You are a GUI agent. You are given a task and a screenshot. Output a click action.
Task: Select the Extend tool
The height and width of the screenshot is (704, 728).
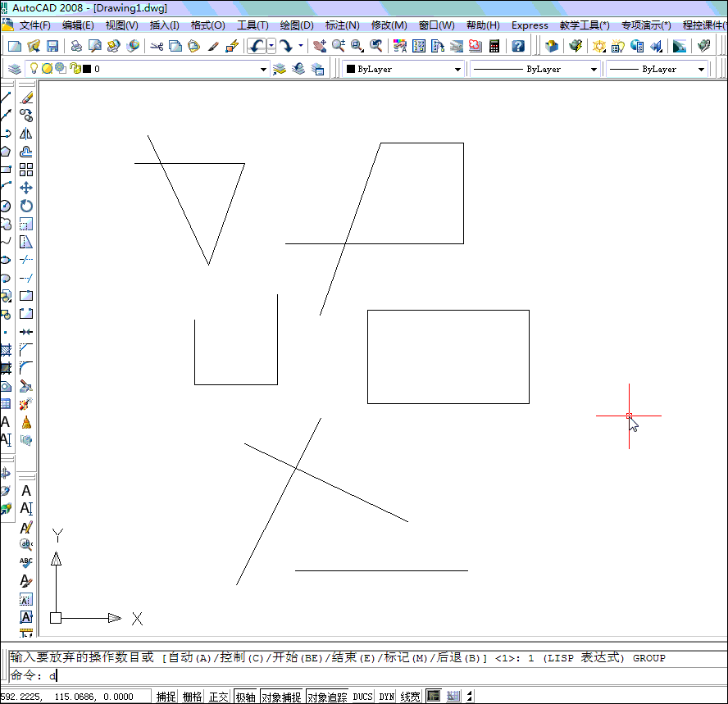(26, 278)
